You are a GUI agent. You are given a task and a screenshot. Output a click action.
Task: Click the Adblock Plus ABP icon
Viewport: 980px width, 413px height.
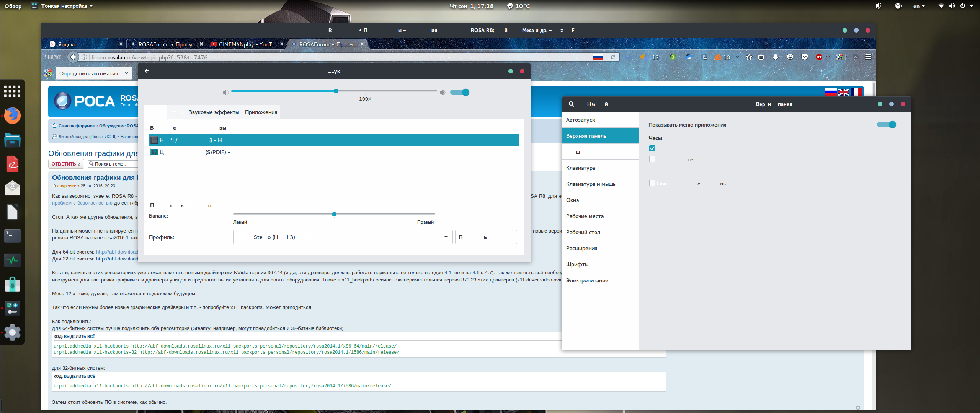(x=819, y=57)
